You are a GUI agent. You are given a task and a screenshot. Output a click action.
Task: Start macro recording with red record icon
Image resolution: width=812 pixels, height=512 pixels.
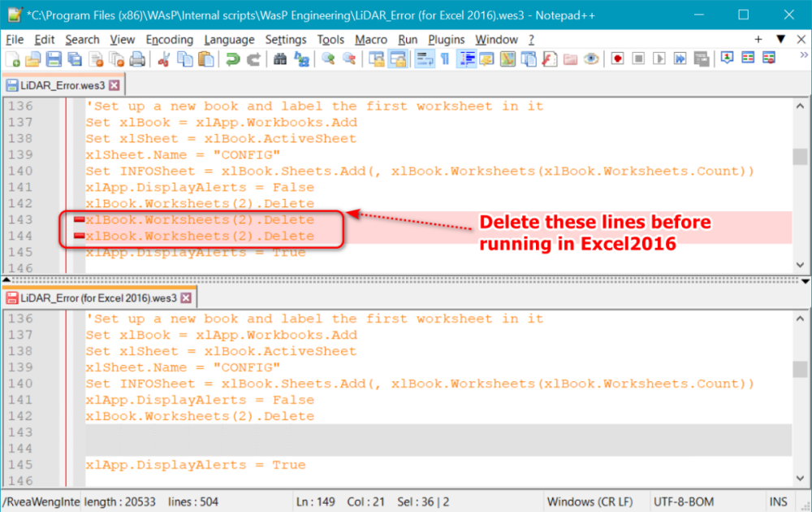point(617,59)
